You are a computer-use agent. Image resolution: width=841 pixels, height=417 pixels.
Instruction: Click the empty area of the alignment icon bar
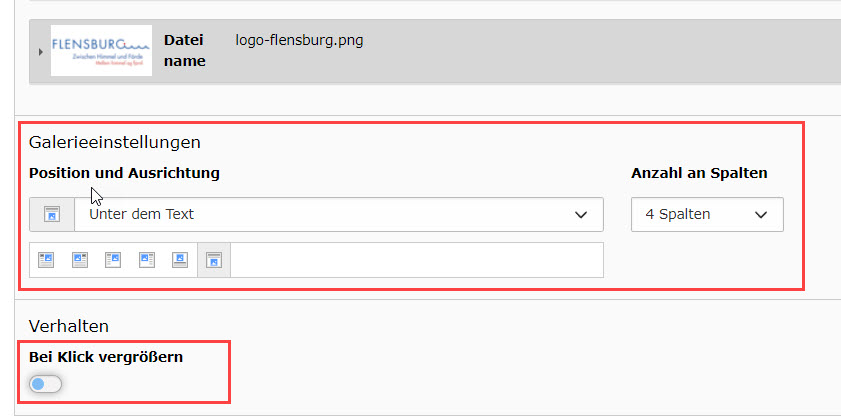point(415,260)
